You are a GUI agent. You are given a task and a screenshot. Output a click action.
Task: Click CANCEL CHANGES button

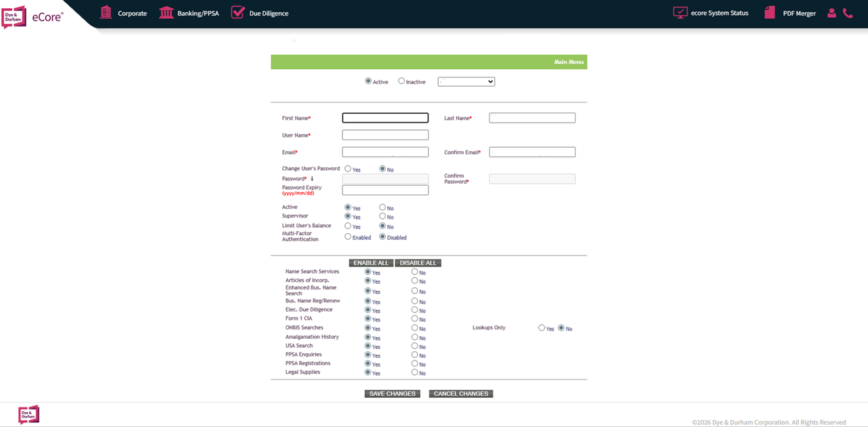tap(461, 394)
